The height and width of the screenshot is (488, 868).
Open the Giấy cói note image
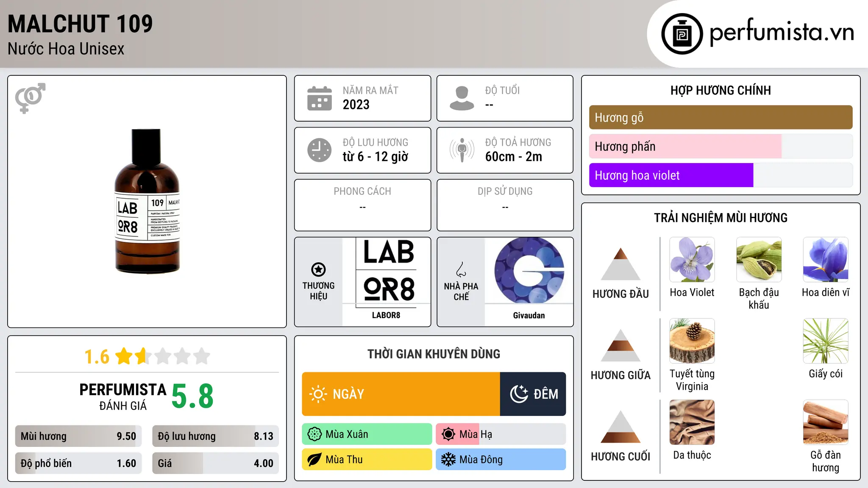(x=826, y=341)
